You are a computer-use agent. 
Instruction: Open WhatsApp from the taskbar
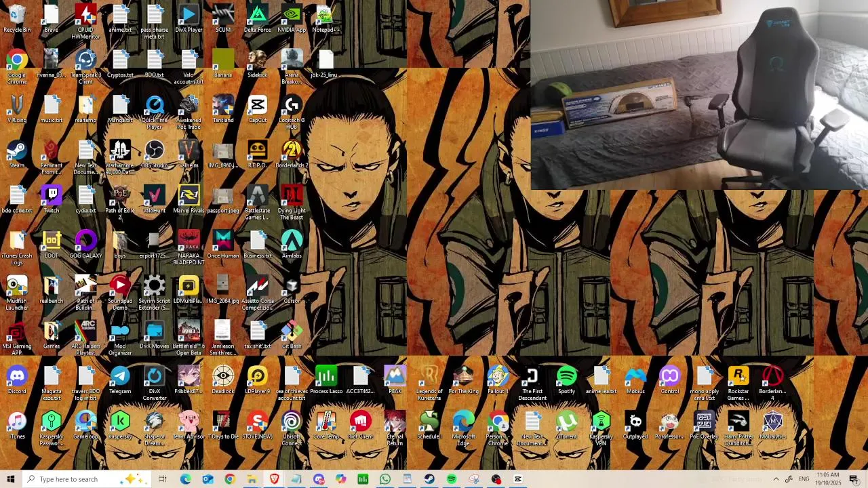click(x=385, y=479)
